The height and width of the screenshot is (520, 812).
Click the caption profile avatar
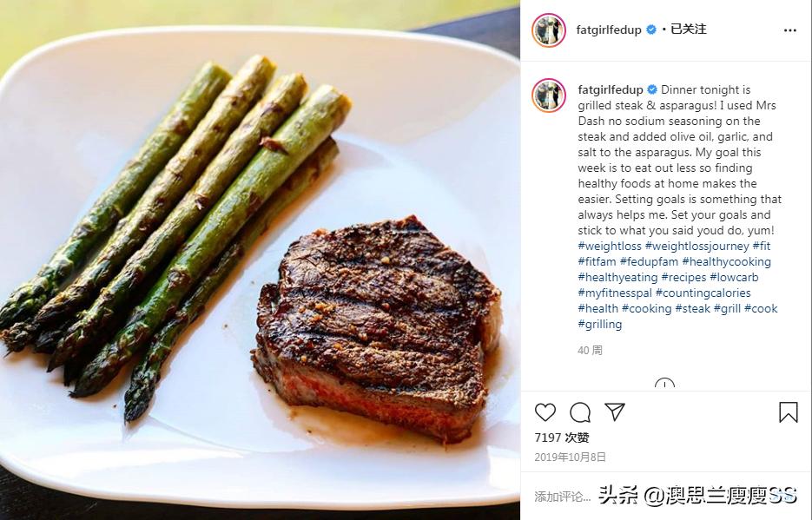(x=549, y=95)
